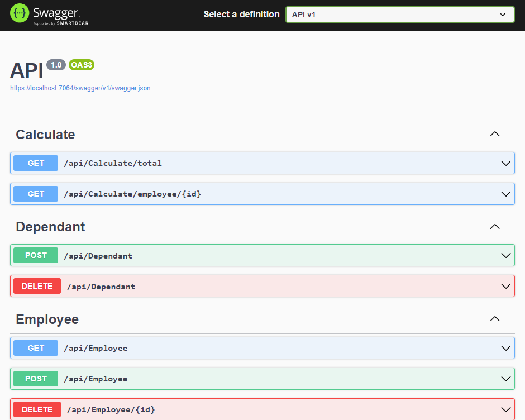Expand the DELETE /api/Employee/{id} operation
This screenshot has width=525, height=420.
[506, 409]
